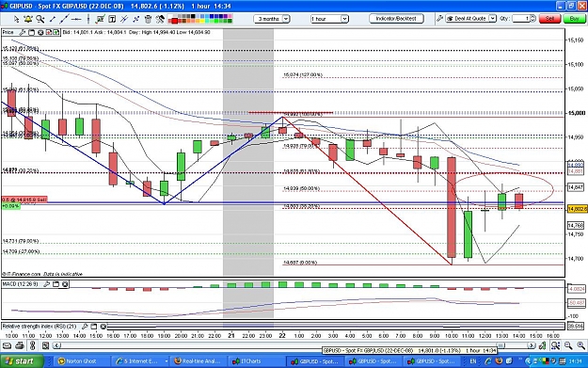
Task: Click the red Sell button
Action: tap(549, 19)
